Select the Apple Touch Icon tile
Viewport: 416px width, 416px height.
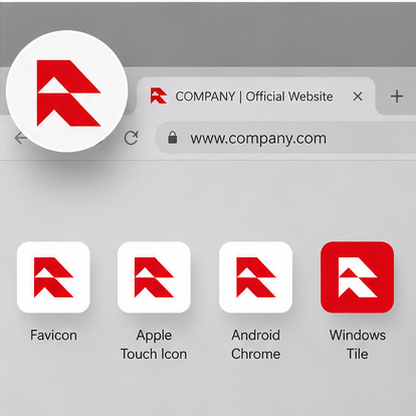point(154,277)
